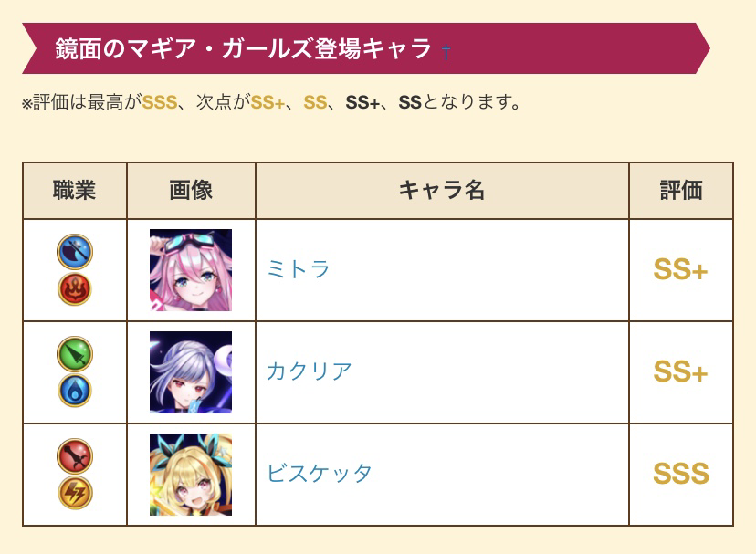Click ビスケッタ's SSS rating

[681, 474]
